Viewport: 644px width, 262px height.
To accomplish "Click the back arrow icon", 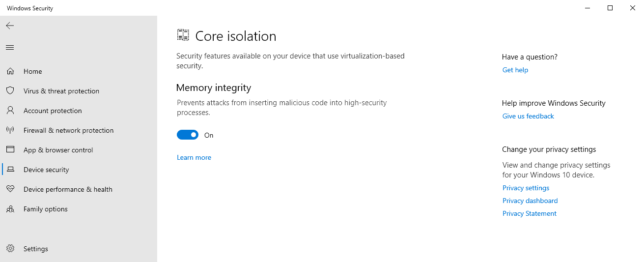I will [x=10, y=26].
